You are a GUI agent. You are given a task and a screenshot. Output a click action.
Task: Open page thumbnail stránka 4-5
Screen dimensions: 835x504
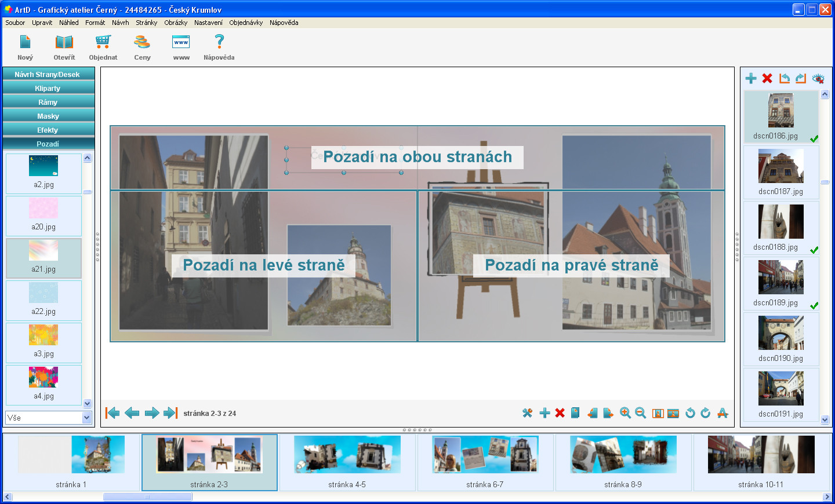[x=347, y=462]
